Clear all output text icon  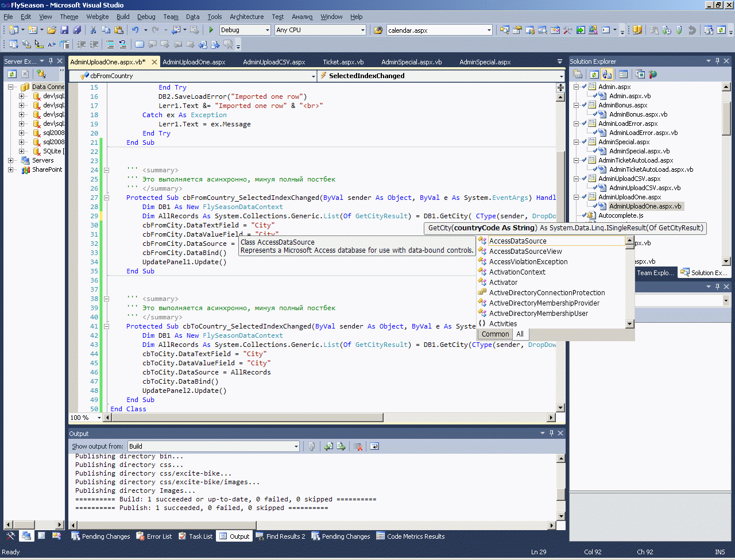click(358, 446)
